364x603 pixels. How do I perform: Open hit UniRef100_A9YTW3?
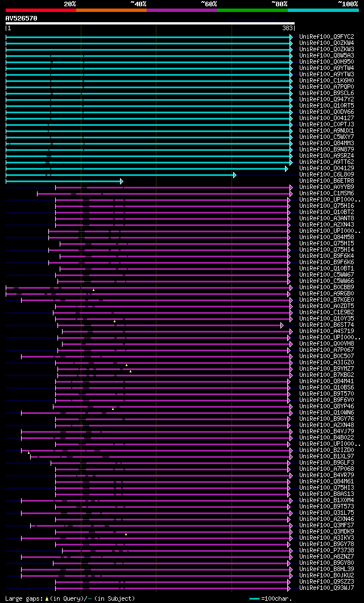point(327,75)
